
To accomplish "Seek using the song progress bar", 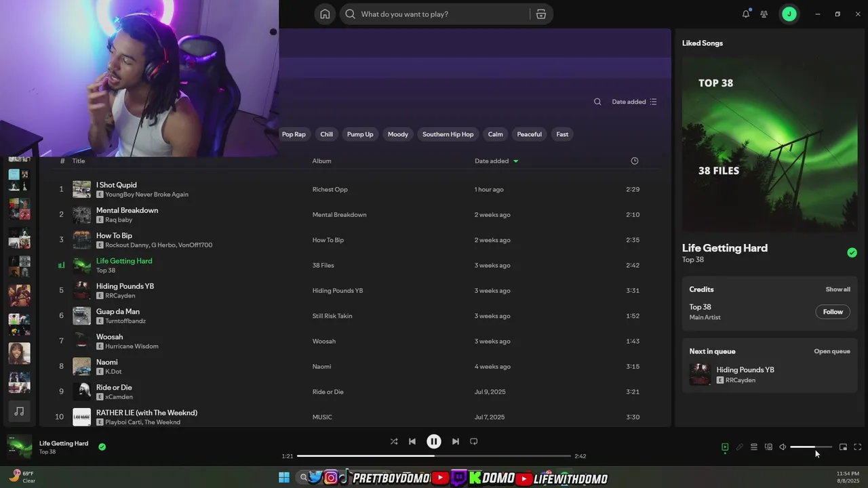I will click(x=434, y=456).
